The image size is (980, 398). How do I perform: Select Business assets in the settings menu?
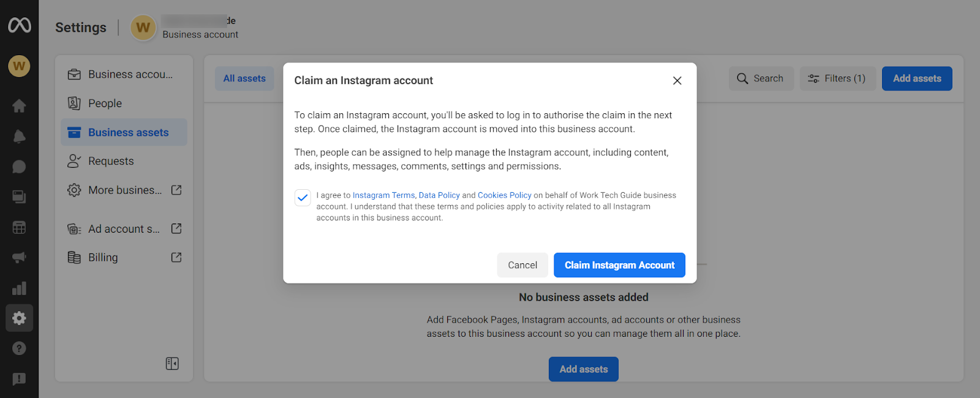tap(124, 132)
